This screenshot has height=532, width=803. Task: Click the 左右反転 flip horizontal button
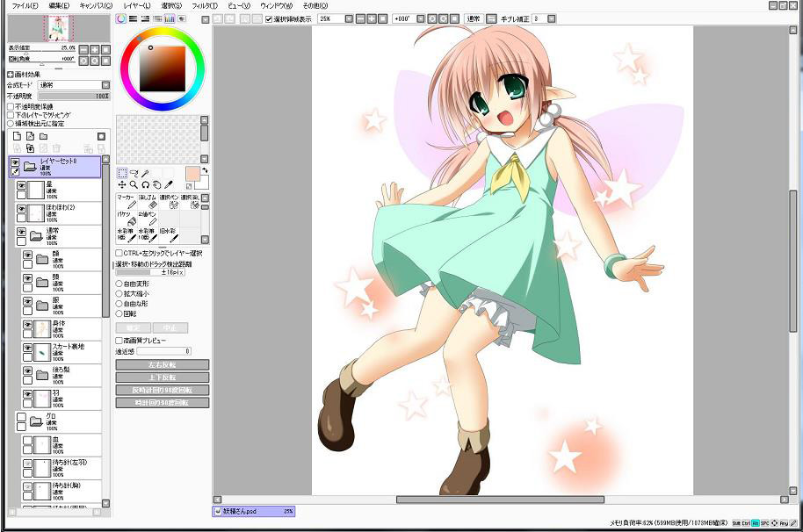163,364
